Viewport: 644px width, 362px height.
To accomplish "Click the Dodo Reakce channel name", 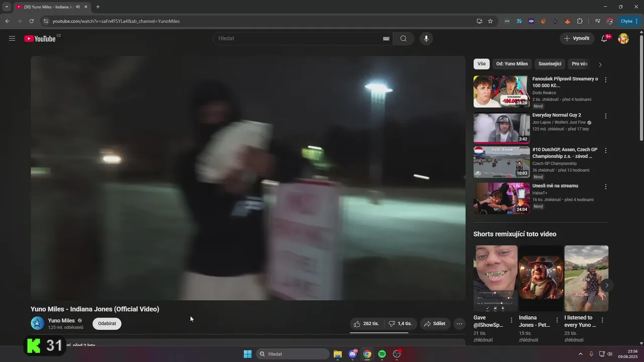I will (544, 93).
